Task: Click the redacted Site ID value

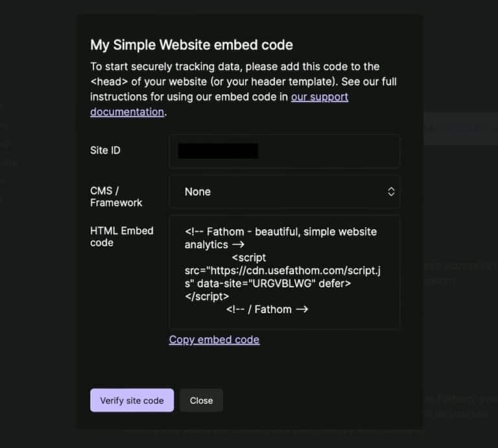Action: pos(218,151)
